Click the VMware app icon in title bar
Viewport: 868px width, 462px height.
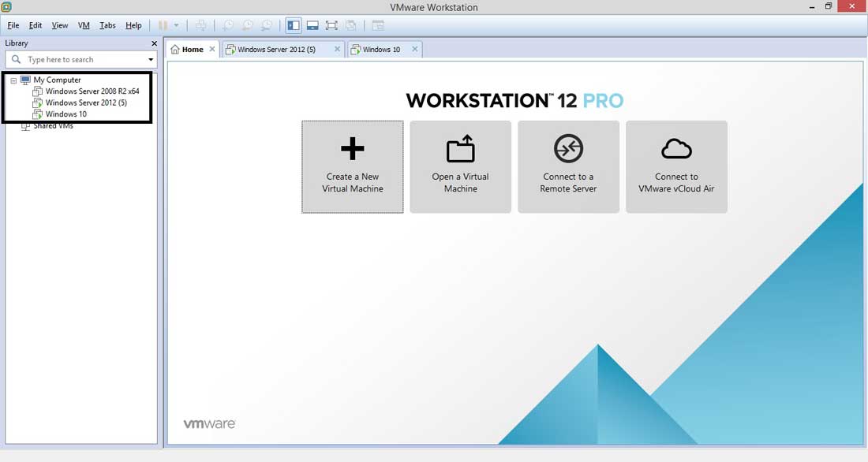pyautogui.click(x=6, y=7)
